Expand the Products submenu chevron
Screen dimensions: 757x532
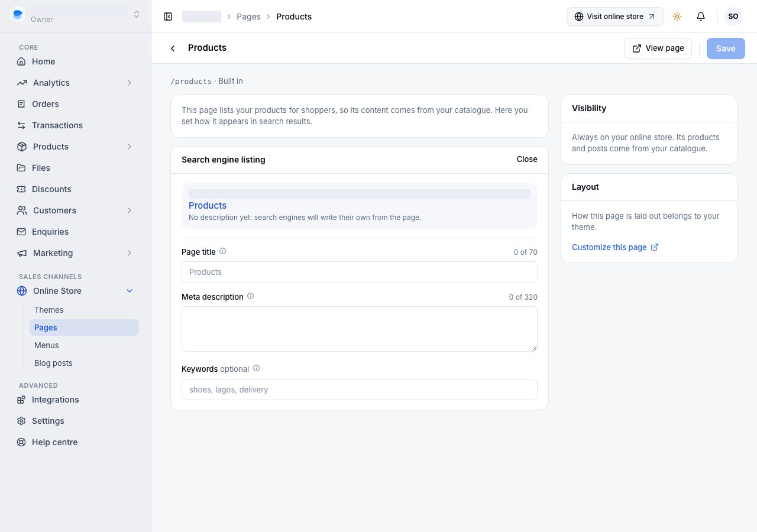(130, 147)
